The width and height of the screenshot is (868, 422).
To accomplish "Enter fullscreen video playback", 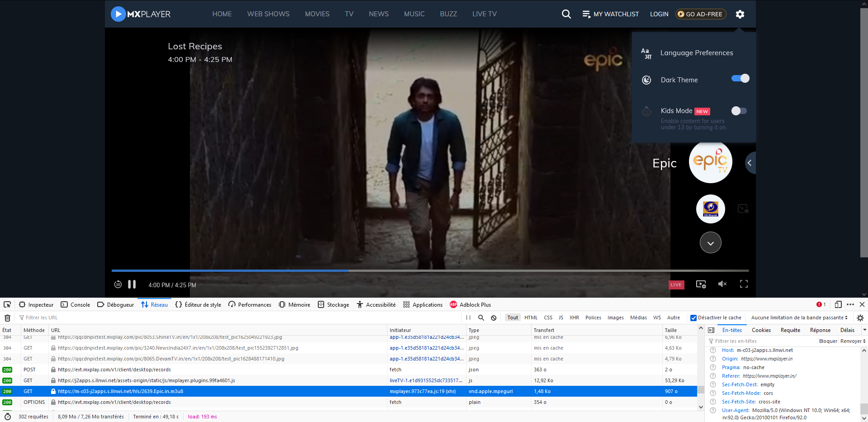I will click(744, 284).
